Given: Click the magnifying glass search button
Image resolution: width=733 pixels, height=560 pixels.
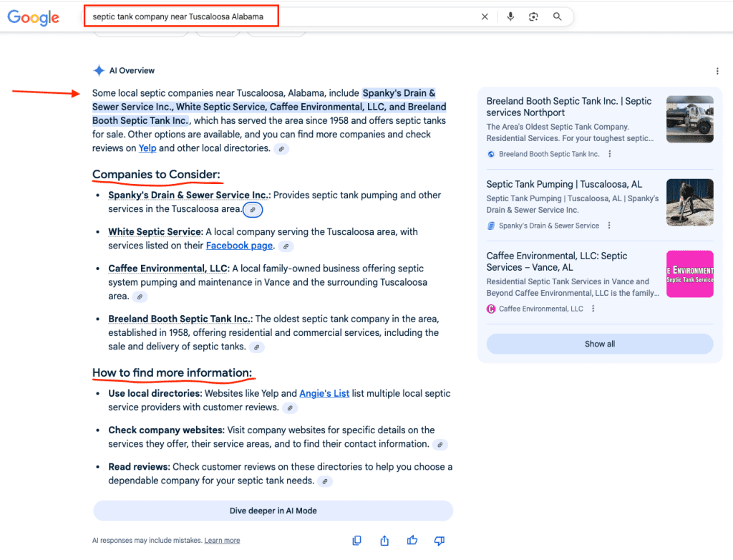Looking at the screenshot, I should point(558,16).
